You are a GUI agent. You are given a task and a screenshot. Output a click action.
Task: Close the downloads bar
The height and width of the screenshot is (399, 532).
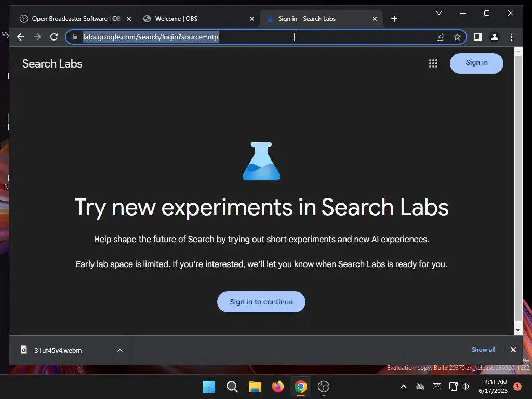513,350
